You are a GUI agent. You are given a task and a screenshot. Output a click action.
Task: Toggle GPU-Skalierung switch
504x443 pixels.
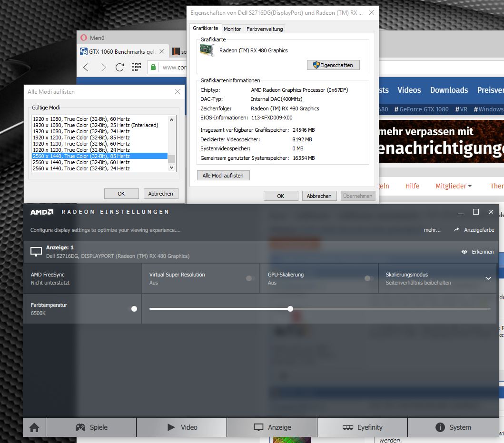369,278
